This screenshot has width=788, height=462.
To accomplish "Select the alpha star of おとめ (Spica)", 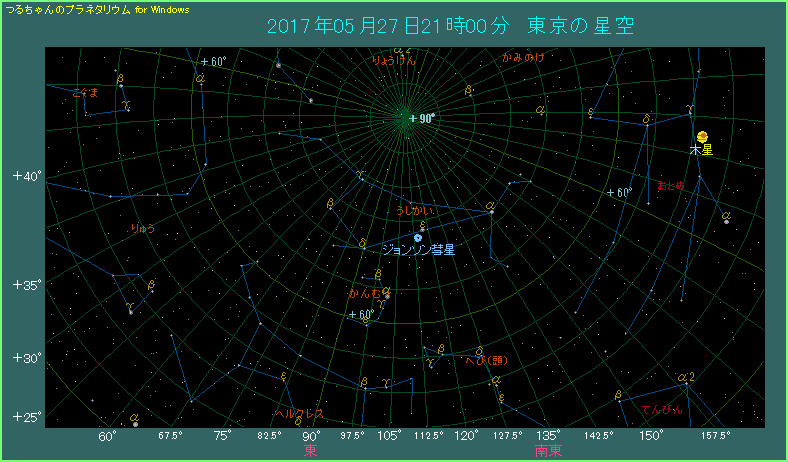I will [x=726, y=221].
